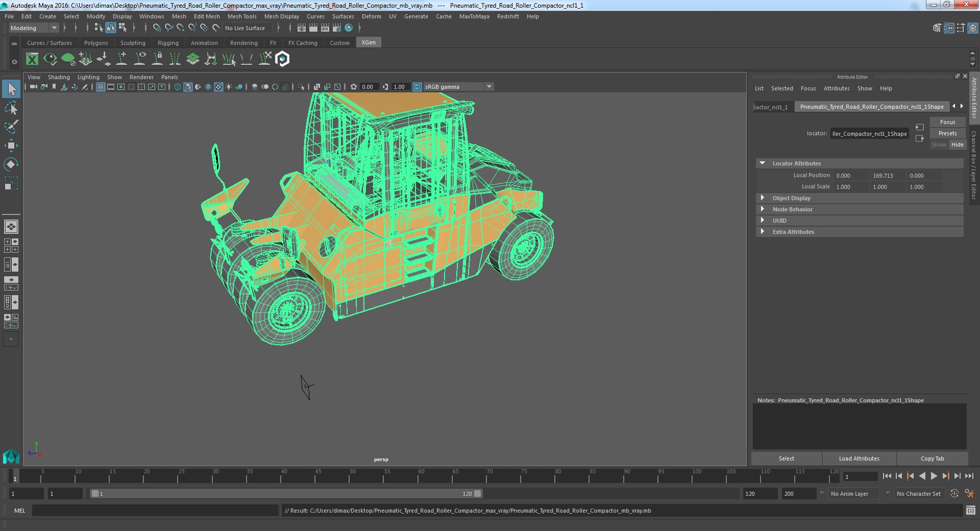Click the Copy Tab button
980x531 pixels.
pyautogui.click(x=932, y=458)
